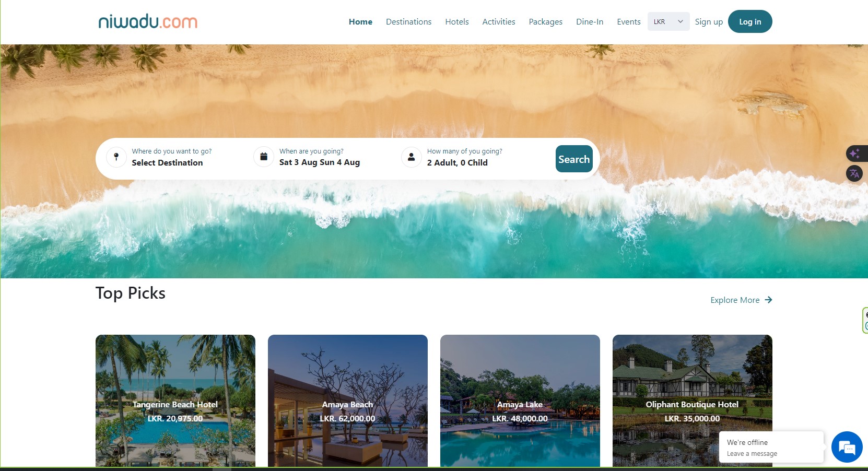Image resolution: width=868 pixels, height=471 pixels.
Task: Open the live chat bubble icon
Action: (x=847, y=447)
